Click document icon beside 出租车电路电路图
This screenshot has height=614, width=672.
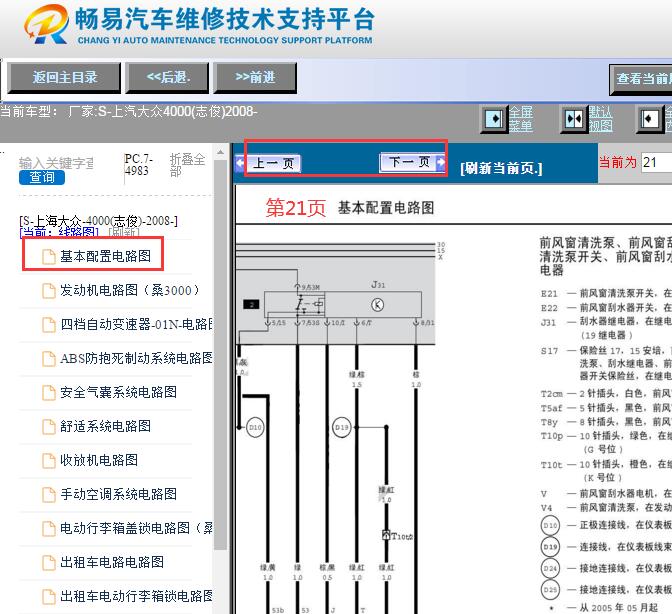[x=49, y=562]
